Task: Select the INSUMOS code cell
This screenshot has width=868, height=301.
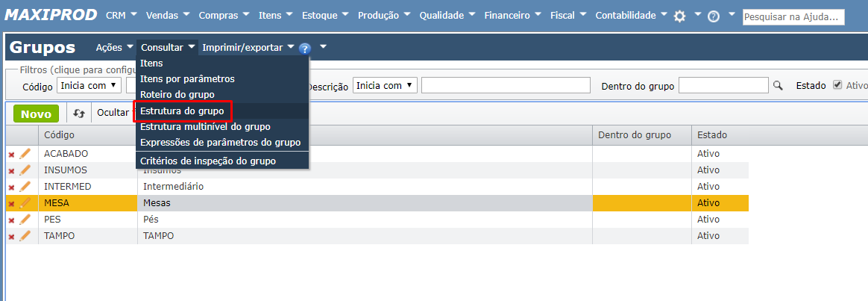Action: pyautogui.click(x=87, y=170)
